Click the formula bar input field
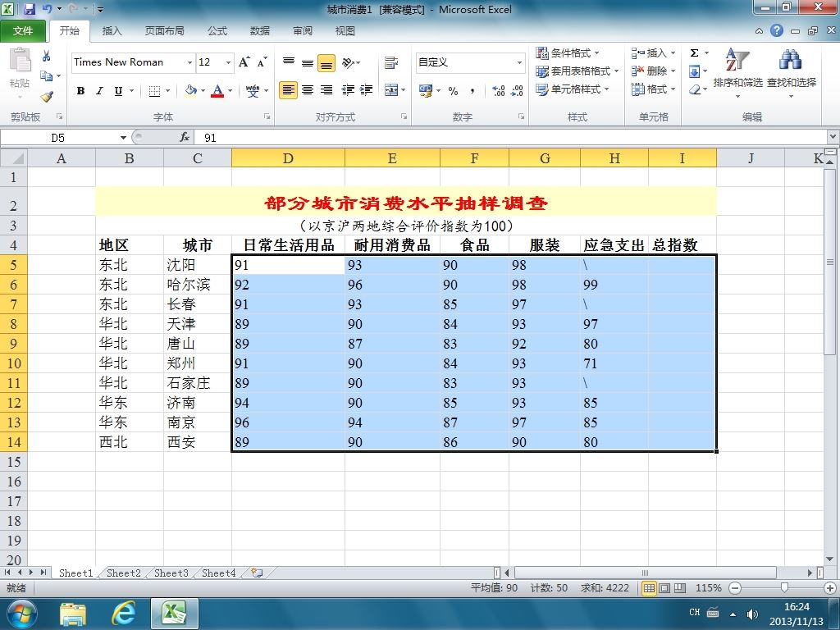Screen dimensions: 840x630 512,138
